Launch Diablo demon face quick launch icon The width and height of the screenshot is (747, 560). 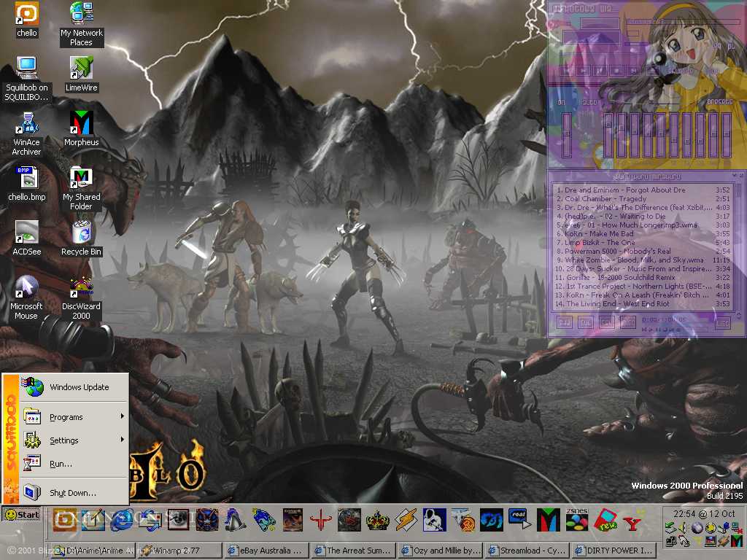pos(207,519)
